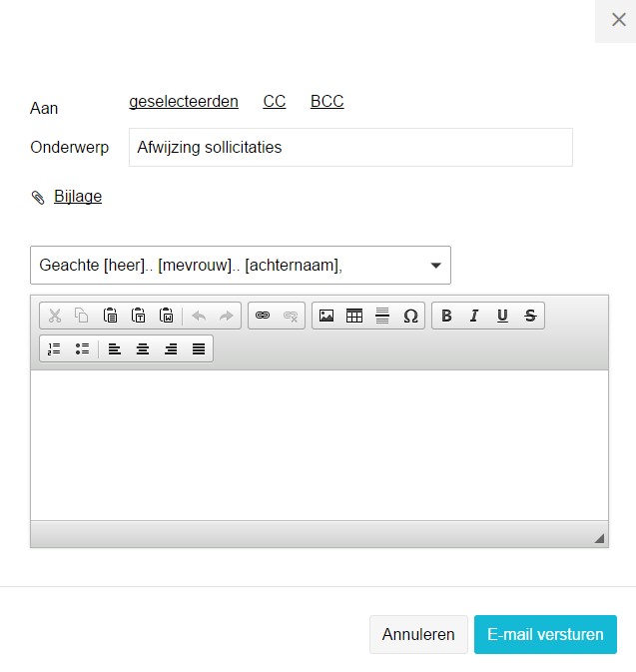Open the special character (Omega) picker
This screenshot has height=672, width=636.
410,316
